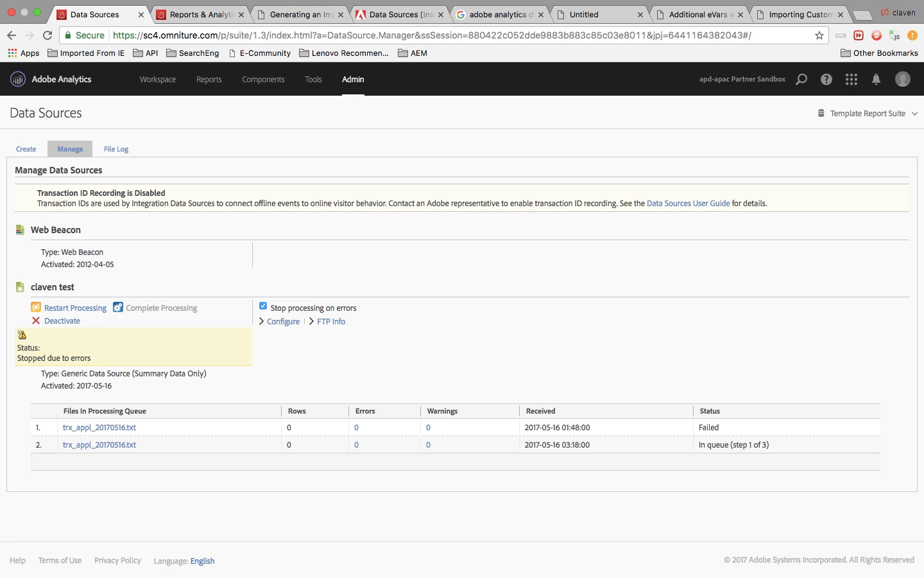The width and height of the screenshot is (924, 578).
Task: Open the user profile avatar
Action: pos(903,79)
